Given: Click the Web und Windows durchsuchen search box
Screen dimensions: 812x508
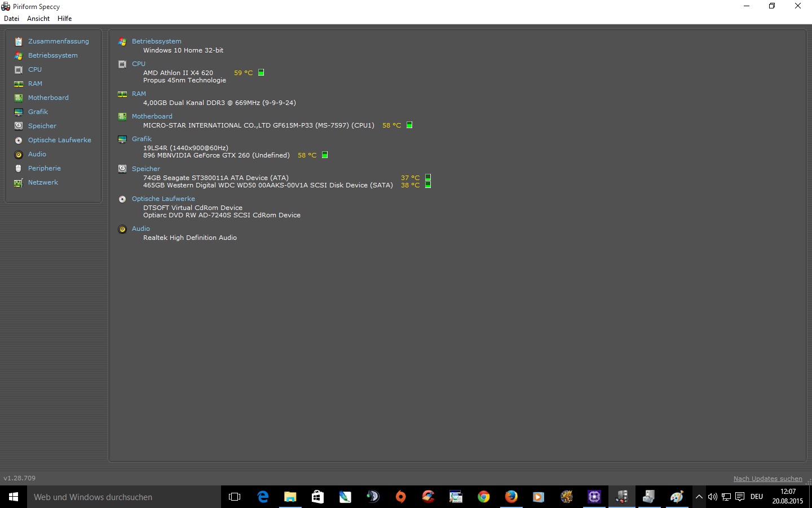Looking at the screenshot, I should (124, 497).
